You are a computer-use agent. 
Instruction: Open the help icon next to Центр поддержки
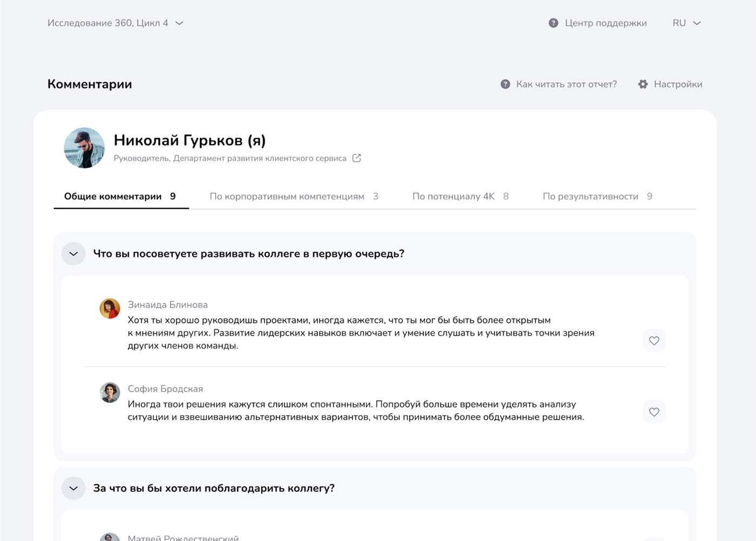(x=552, y=23)
